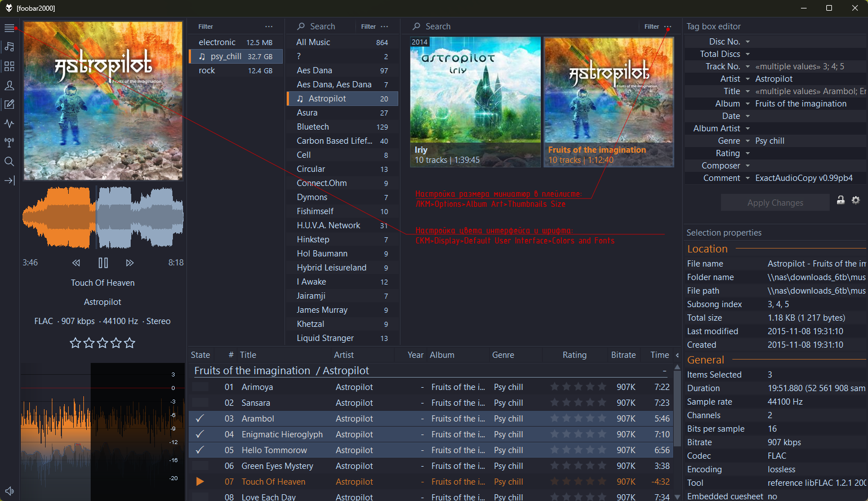This screenshot has height=501, width=868.
Task: Expand the Composer tag dropdown arrow
Action: (x=748, y=166)
